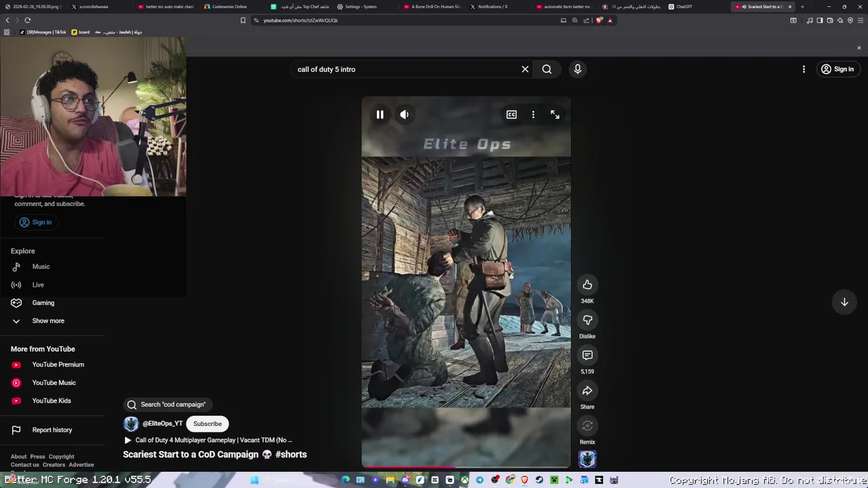Open zoom control in address bar
868x488 pixels.
[575, 20]
